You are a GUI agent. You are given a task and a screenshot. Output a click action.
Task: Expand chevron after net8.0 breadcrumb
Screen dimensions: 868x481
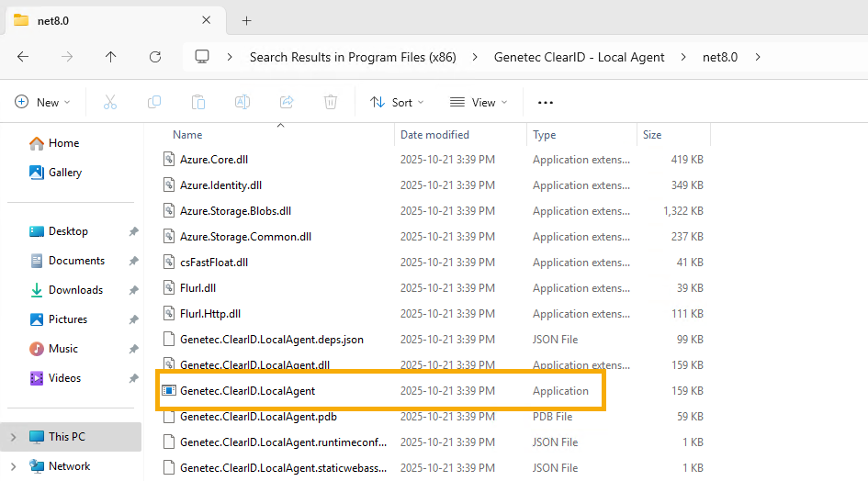point(757,57)
